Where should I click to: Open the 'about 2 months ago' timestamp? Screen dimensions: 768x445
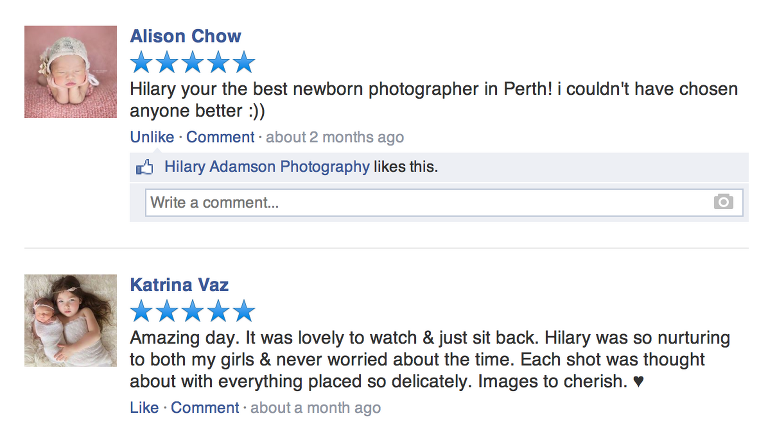[x=335, y=137]
